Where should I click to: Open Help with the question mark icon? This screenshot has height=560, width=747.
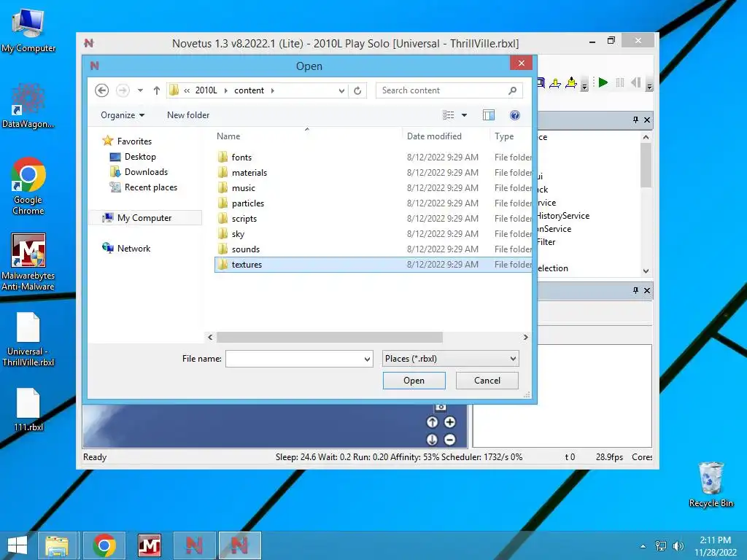pos(514,115)
